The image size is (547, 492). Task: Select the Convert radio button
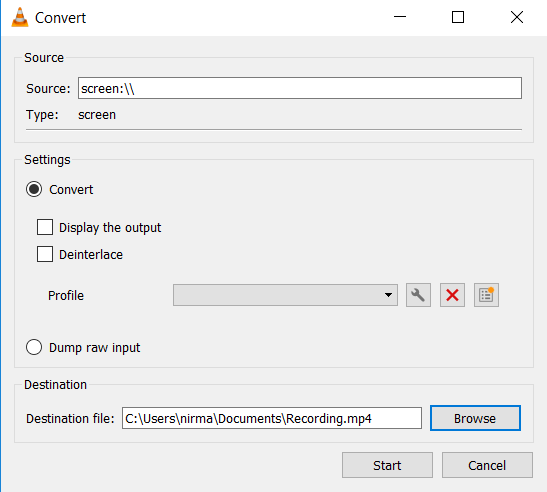(x=34, y=189)
